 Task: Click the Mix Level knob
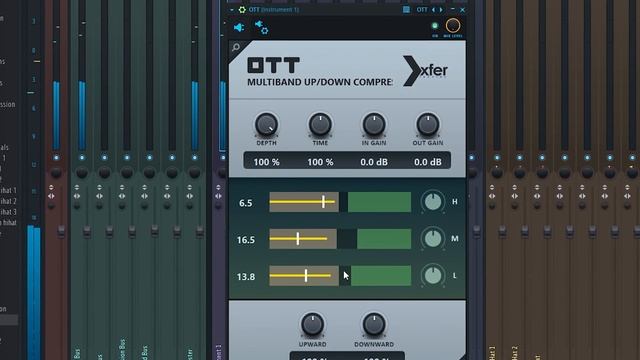click(x=452, y=26)
